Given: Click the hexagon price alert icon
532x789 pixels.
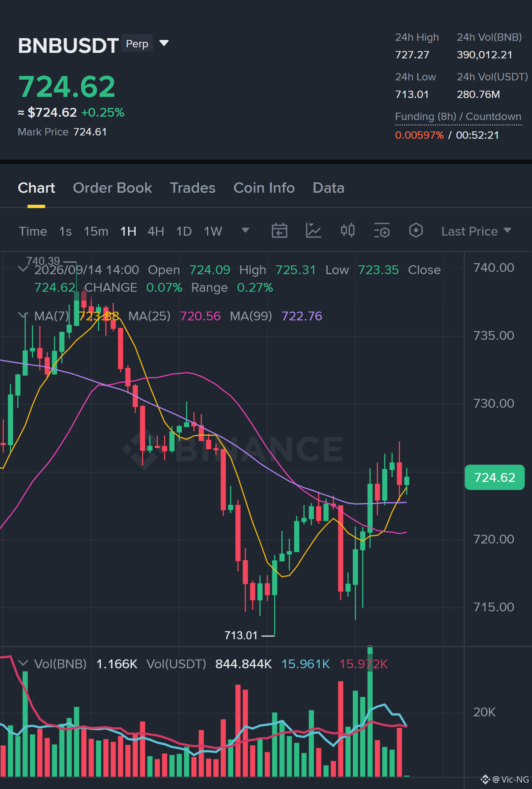Looking at the screenshot, I should 416,231.
